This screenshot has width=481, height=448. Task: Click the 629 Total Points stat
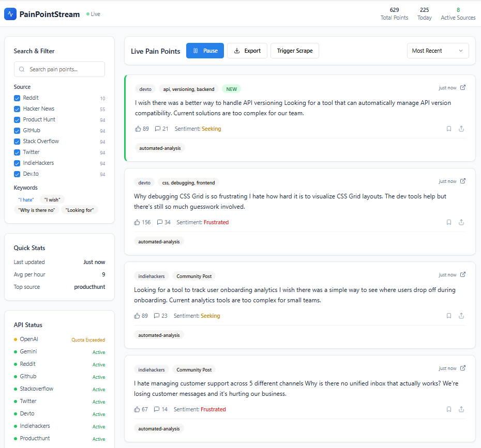pos(394,14)
